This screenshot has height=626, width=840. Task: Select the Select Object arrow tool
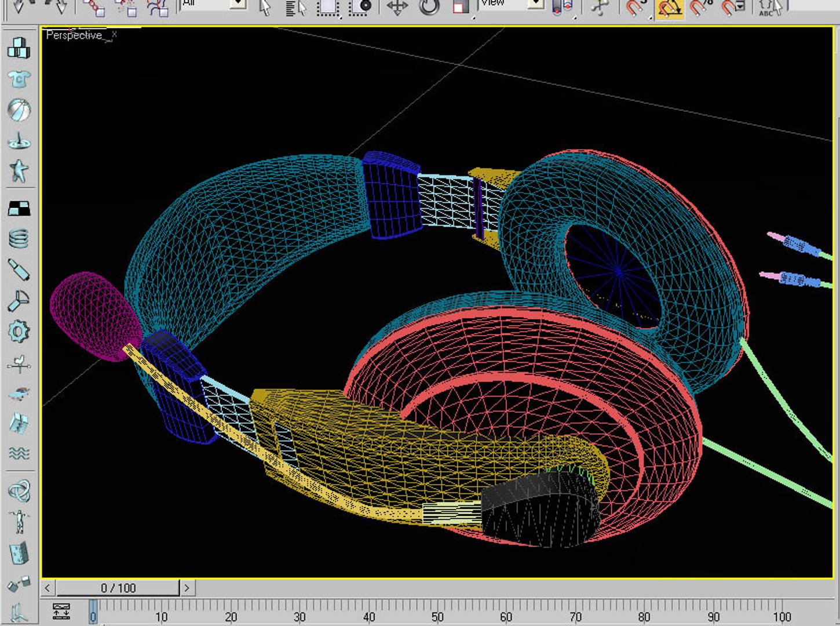coord(265,7)
